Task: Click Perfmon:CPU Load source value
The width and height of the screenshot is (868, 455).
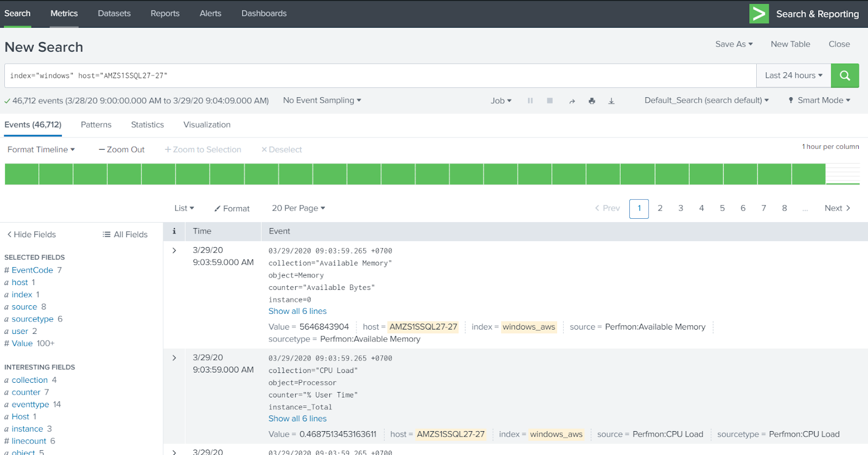Action: (668, 434)
